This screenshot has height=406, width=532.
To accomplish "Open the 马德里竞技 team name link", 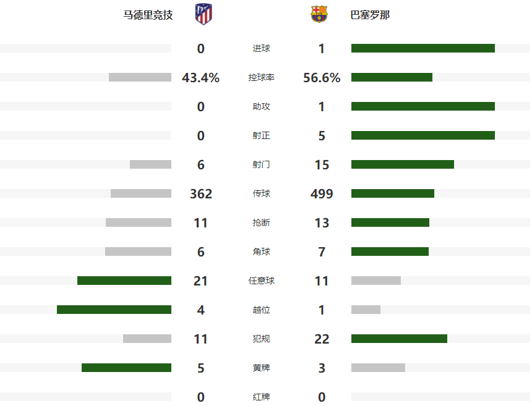I will click(x=148, y=15).
